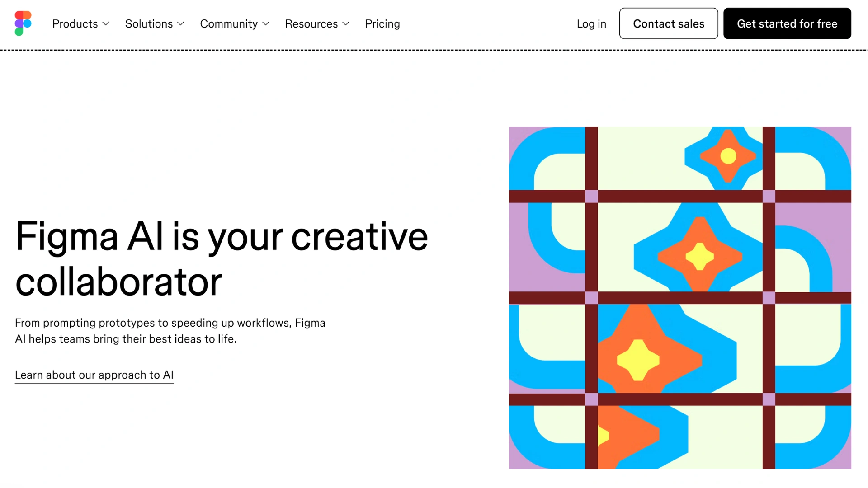Click the Figma logo in the header
Screen dimensions: 868x488
(23, 23)
